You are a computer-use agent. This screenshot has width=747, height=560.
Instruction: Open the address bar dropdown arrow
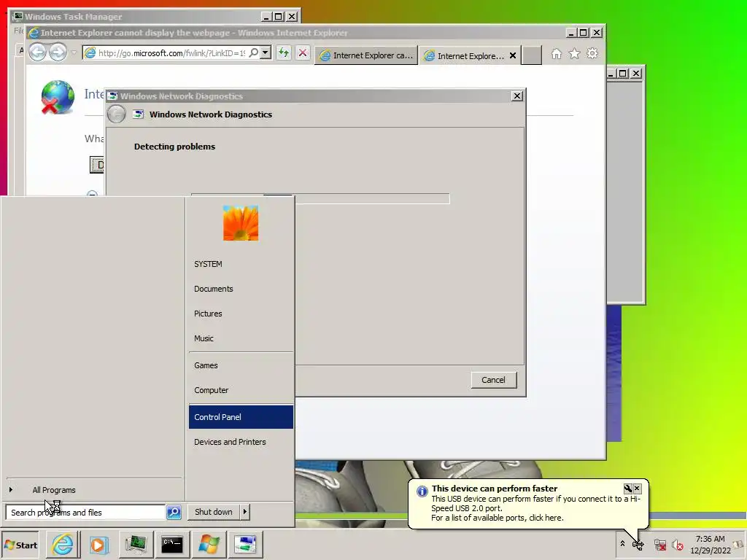(x=266, y=52)
